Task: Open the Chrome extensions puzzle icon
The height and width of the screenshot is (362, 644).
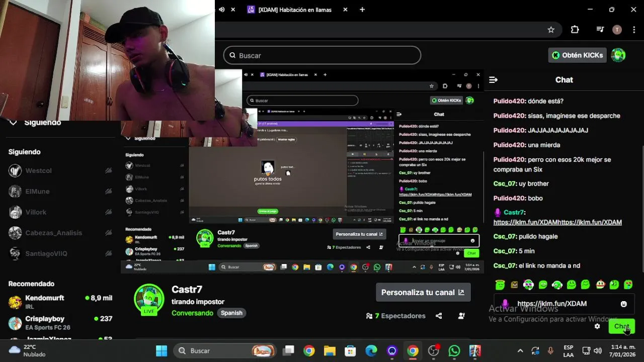Action: point(575,30)
